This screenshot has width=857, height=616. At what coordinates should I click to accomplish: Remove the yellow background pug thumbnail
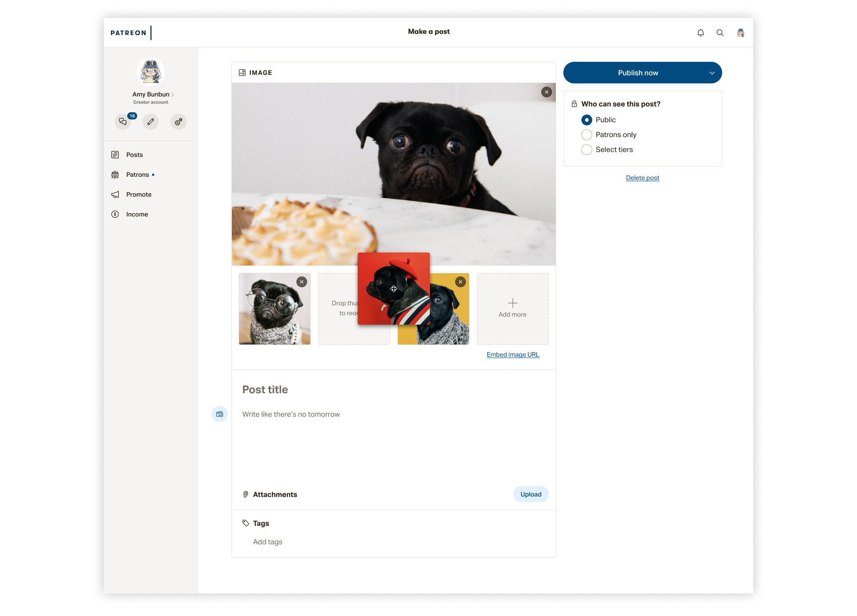click(x=461, y=282)
